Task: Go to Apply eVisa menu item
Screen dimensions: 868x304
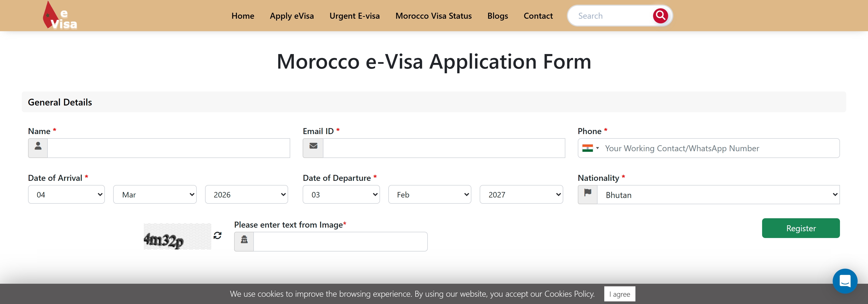Action: click(x=291, y=16)
